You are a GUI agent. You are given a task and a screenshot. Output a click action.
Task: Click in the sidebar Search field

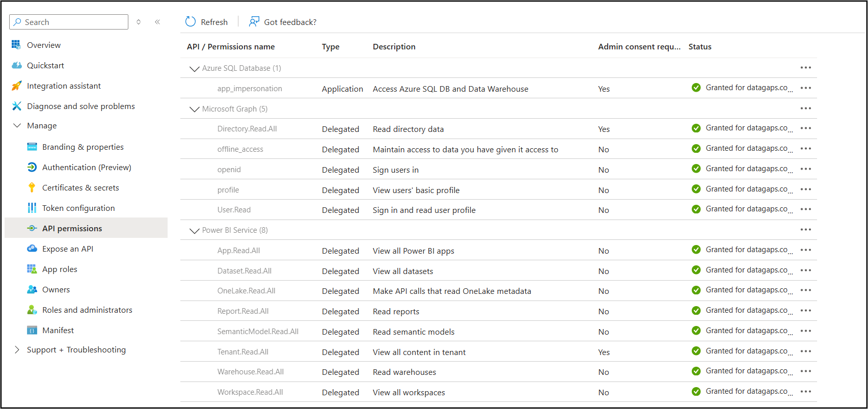[69, 22]
